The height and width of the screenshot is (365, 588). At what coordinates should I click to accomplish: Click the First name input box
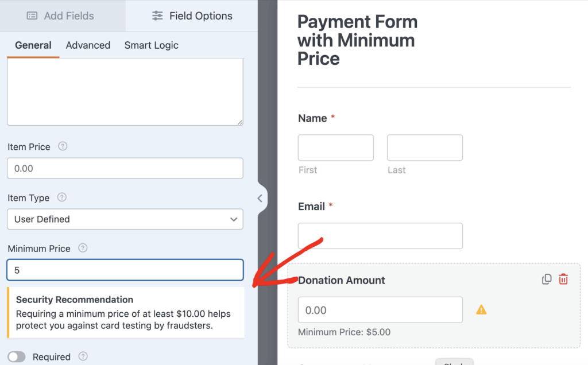335,147
